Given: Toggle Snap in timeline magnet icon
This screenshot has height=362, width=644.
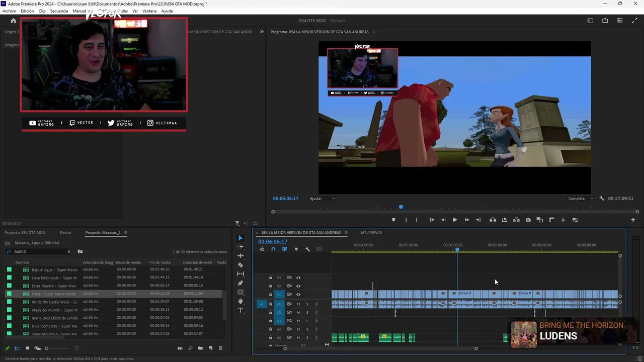Looking at the screenshot, I should click(273, 249).
